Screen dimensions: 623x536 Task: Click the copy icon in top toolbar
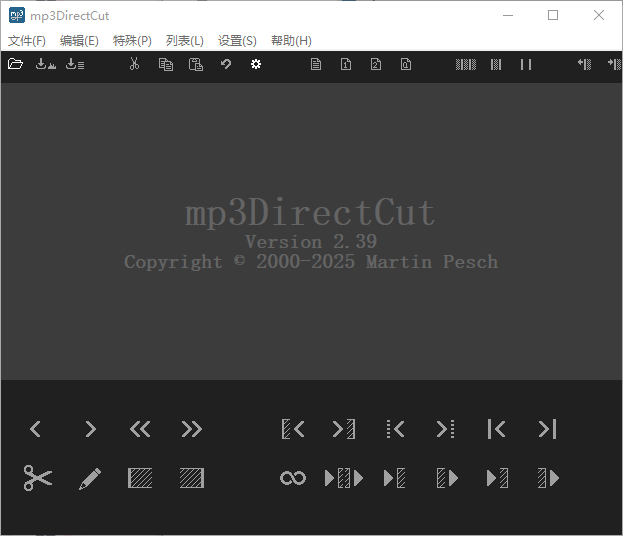(x=166, y=65)
